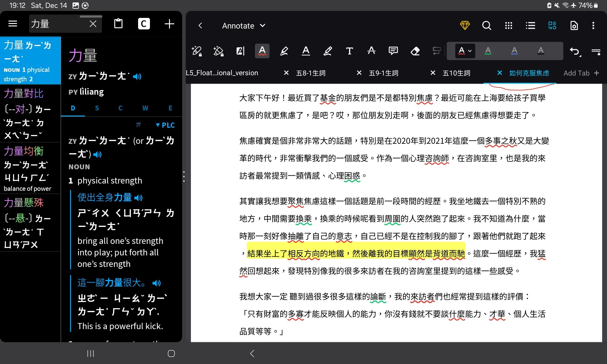Select the multi-select lock tool

tap(219, 51)
